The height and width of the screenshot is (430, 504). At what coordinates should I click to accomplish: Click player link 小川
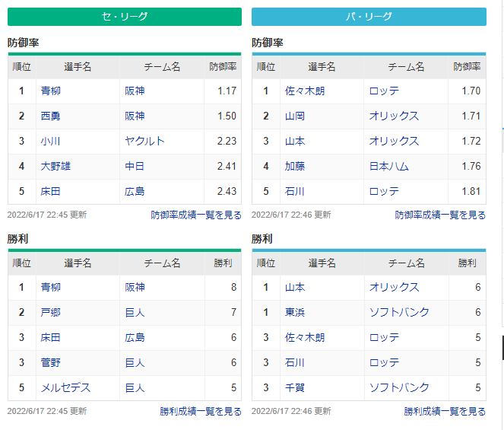pos(50,141)
